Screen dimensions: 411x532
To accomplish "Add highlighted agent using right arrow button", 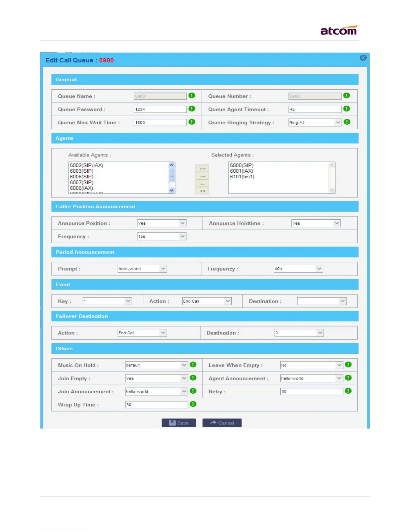I will click(202, 176).
